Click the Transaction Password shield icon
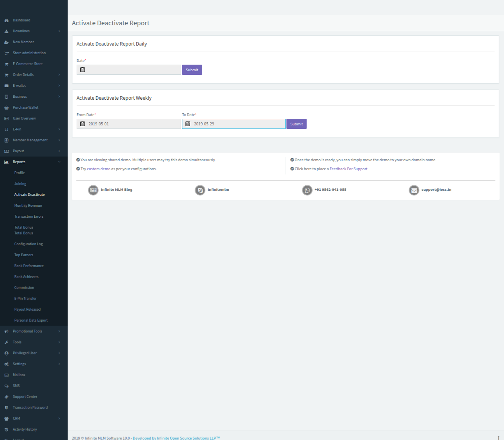The height and width of the screenshot is (440, 504). (6, 408)
